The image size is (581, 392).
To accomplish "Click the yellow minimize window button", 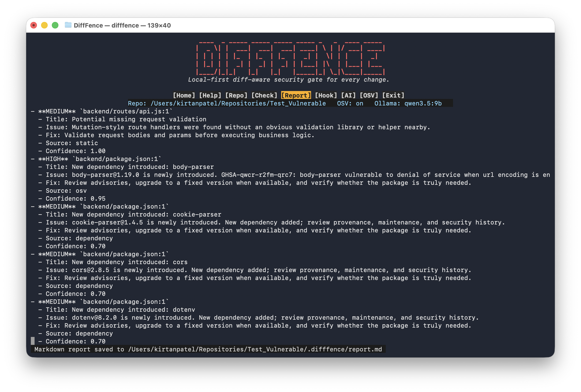I will pyautogui.click(x=45, y=25).
